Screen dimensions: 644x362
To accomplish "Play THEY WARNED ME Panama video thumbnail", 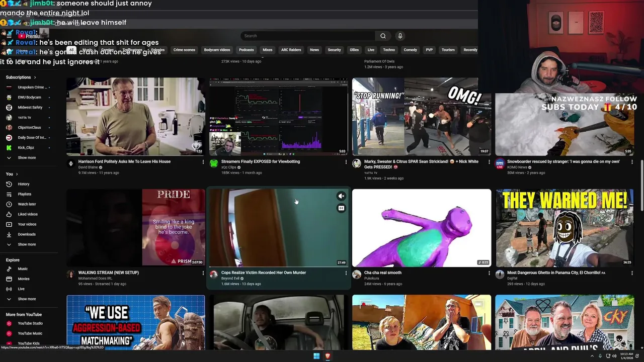I will click(x=565, y=228).
